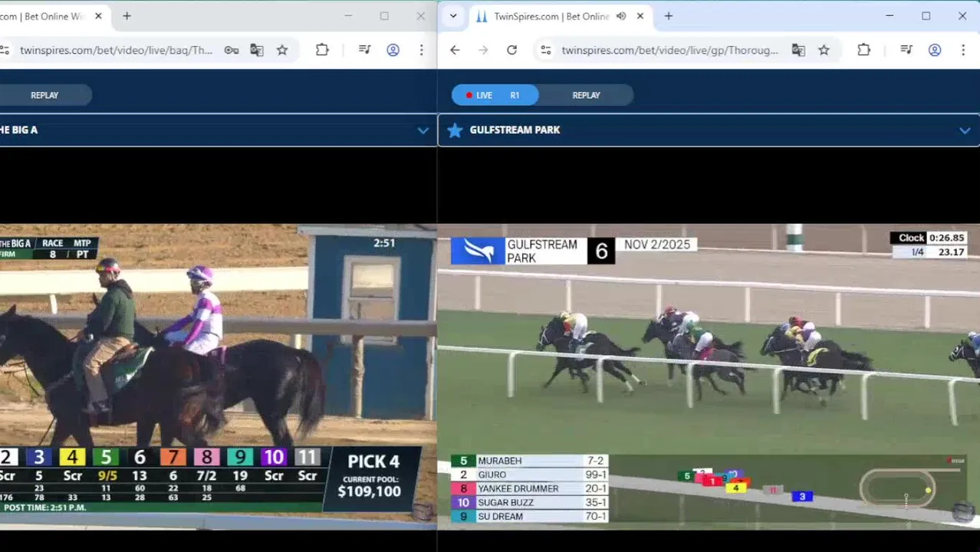Open profile avatar in Gulfstream window
Image resolution: width=980 pixels, height=552 pixels.
(x=934, y=50)
